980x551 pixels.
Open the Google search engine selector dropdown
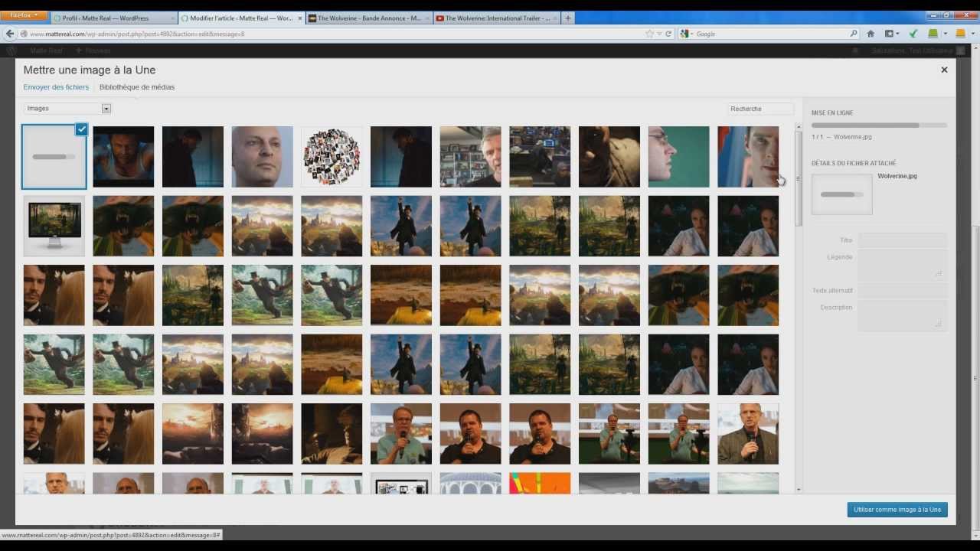(685, 34)
